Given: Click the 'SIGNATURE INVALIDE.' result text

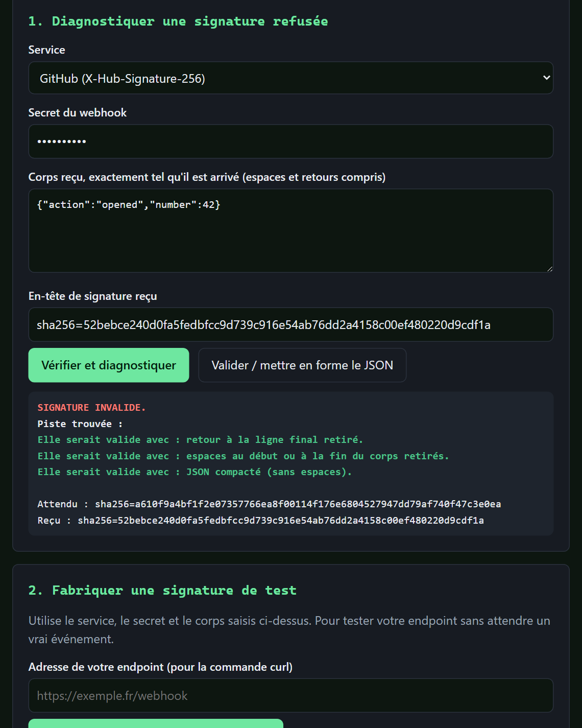Looking at the screenshot, I should point(91,407).
